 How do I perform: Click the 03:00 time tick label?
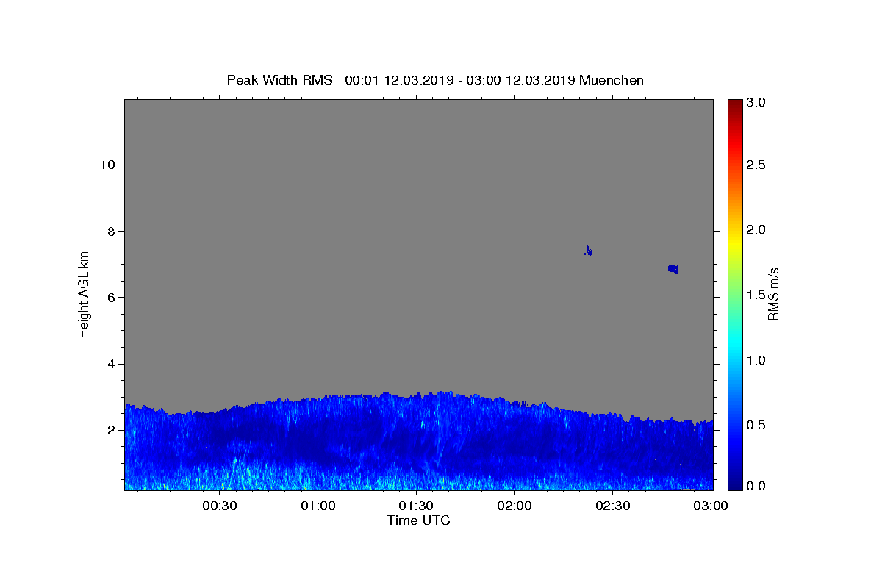tap(711, 506)
